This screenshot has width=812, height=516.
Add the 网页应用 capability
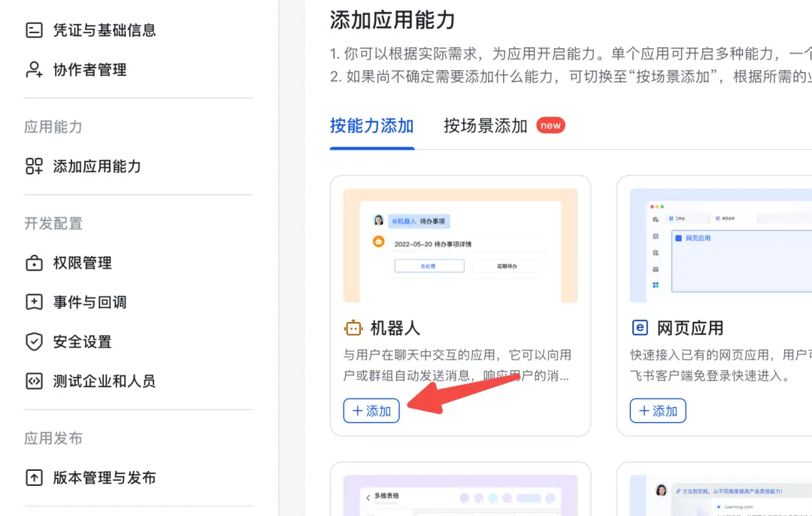click(658, 411)
